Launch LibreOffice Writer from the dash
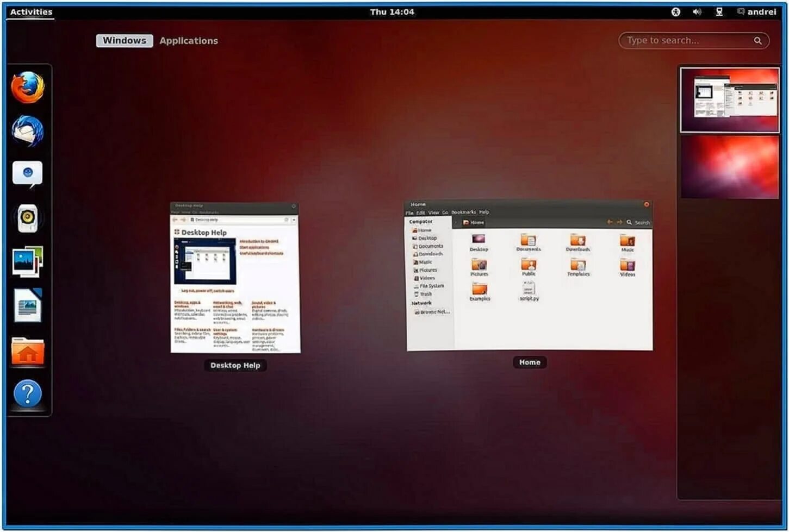The height and width of the screenshot is (532, 789). pyautogui.click(x=28, y=305)
